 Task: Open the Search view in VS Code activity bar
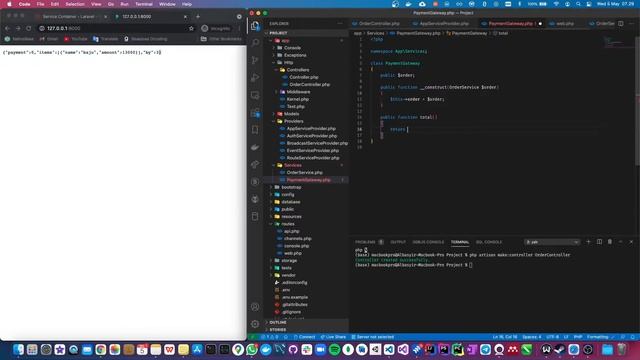[x=255, y=42]
